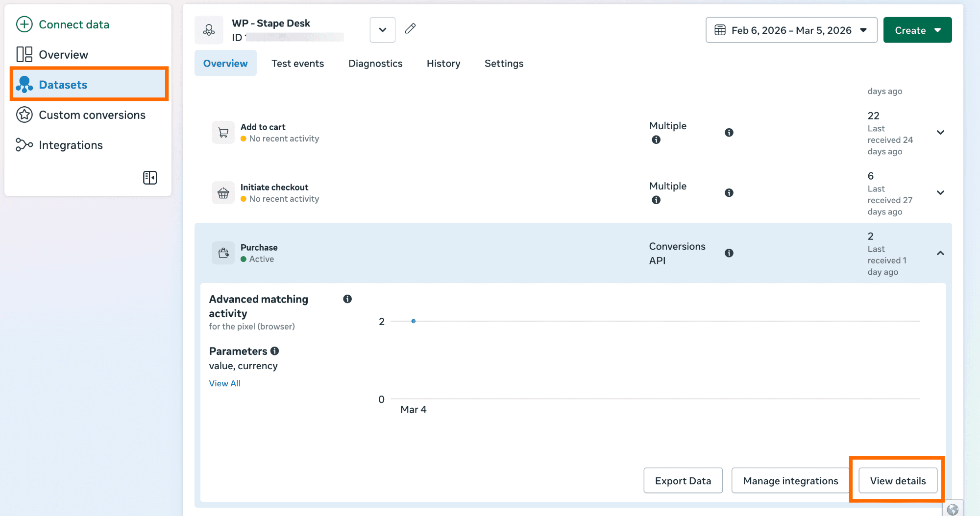Switch to the Test events tab
Screen dimensions: 980x516
[x=297, y=64]
